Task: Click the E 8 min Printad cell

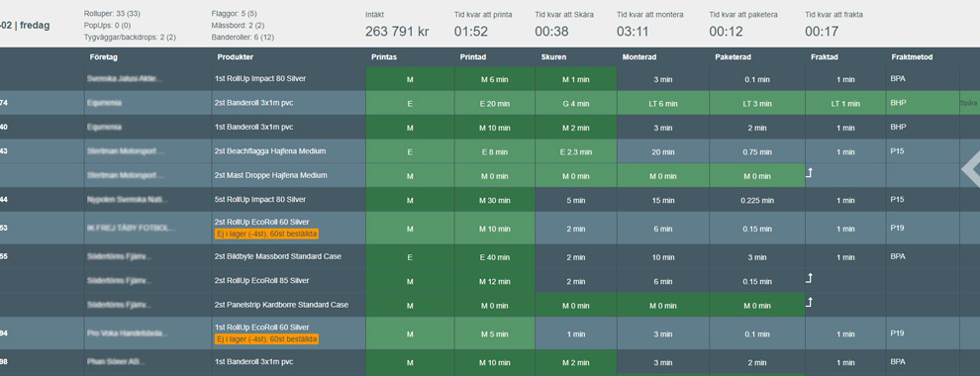Action: pos(495,151)
